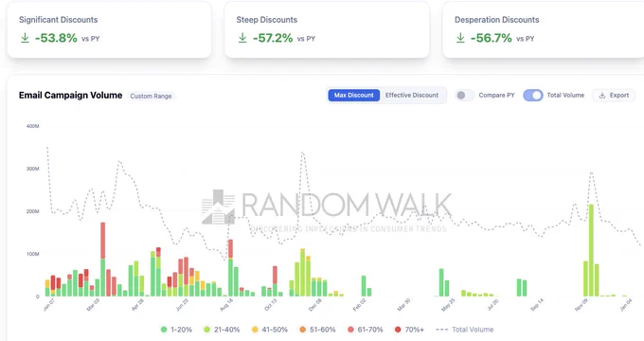This screenshot has width=644, height=341.
Task: Click the Apr 28 x-axis label
Action: pos(137,305)
